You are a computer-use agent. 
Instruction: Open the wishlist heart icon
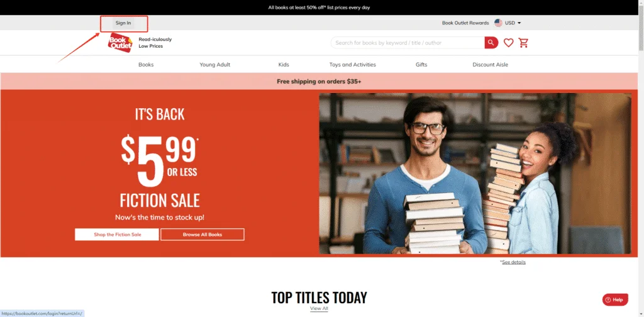click(508, 43)
